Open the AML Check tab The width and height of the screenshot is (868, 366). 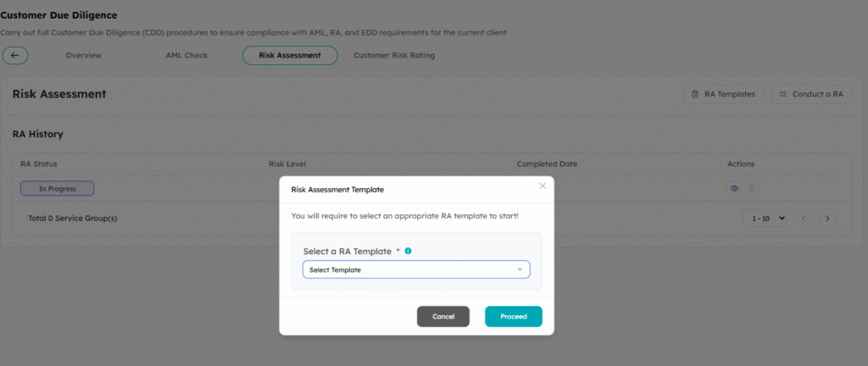tap(186, 55)
